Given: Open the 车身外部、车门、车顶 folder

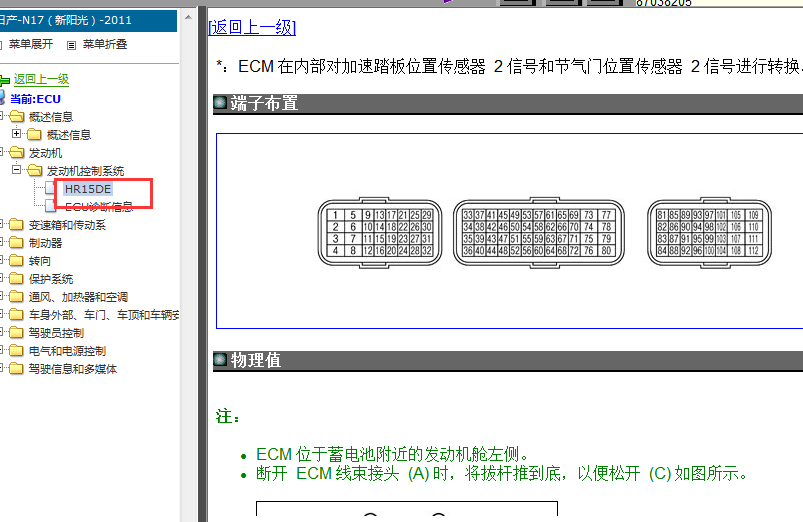Looking at the screenshot, I should (x=104, y=315).
